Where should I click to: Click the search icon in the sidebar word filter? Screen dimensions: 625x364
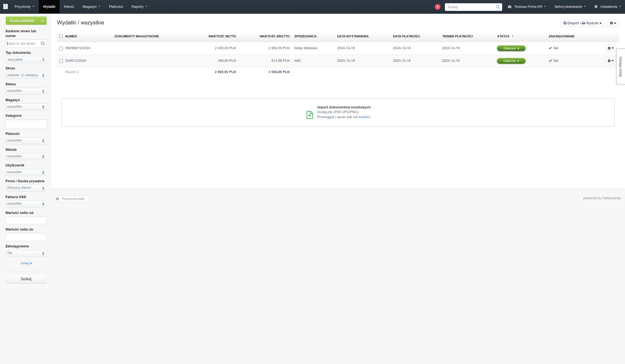(x=43, y=44)
